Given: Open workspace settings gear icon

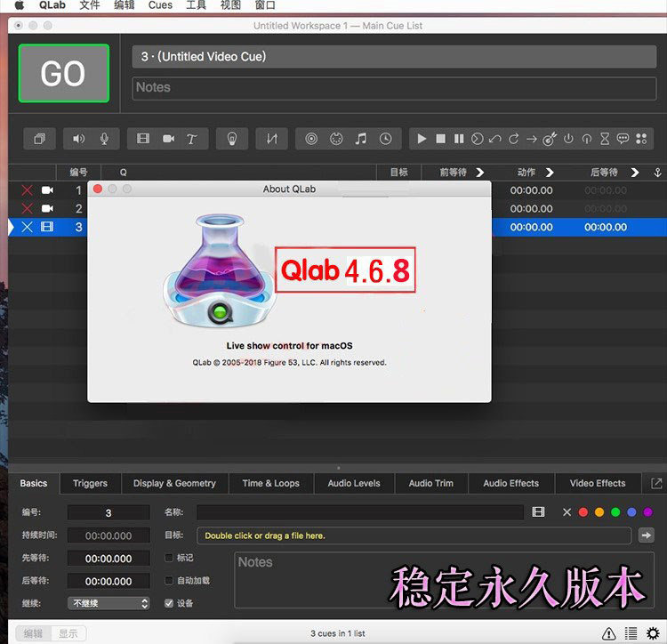Looking at the screenshot, I should tap(653, 633).
